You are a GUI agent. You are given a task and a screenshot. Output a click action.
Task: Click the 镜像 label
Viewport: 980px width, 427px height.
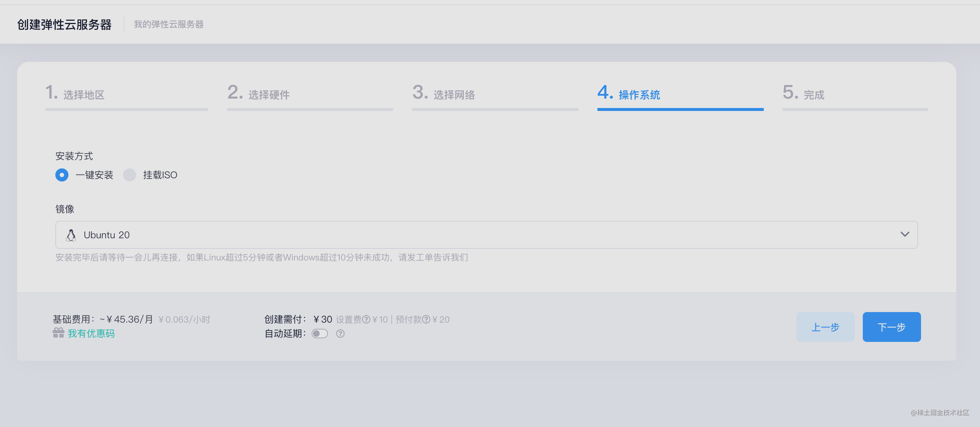point(65,209)
